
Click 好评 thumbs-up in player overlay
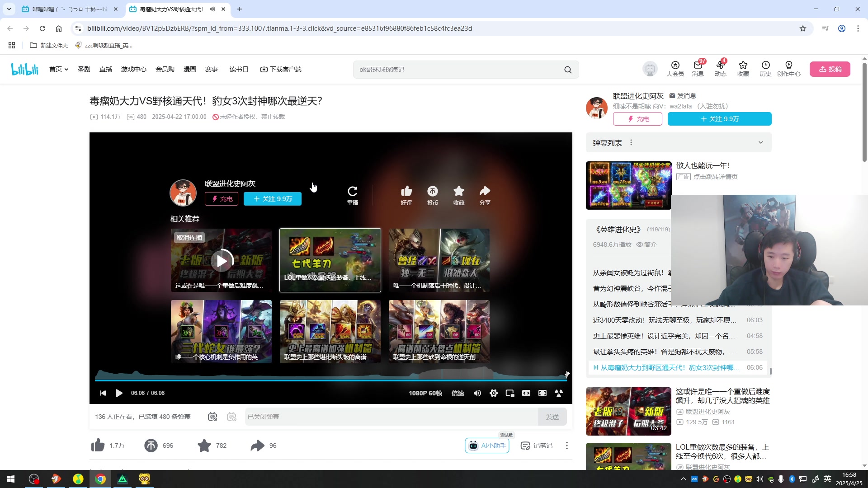406,195
